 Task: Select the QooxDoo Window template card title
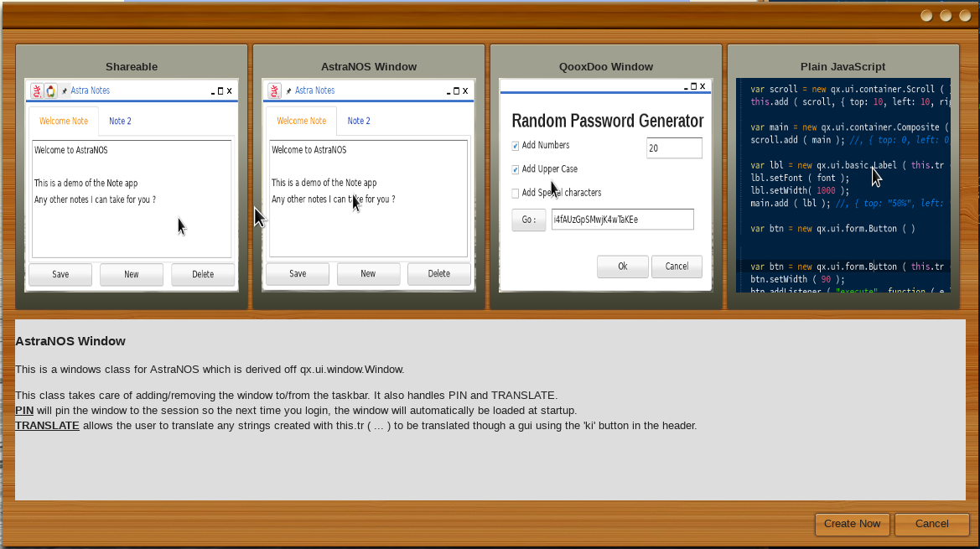pos(606,67)
